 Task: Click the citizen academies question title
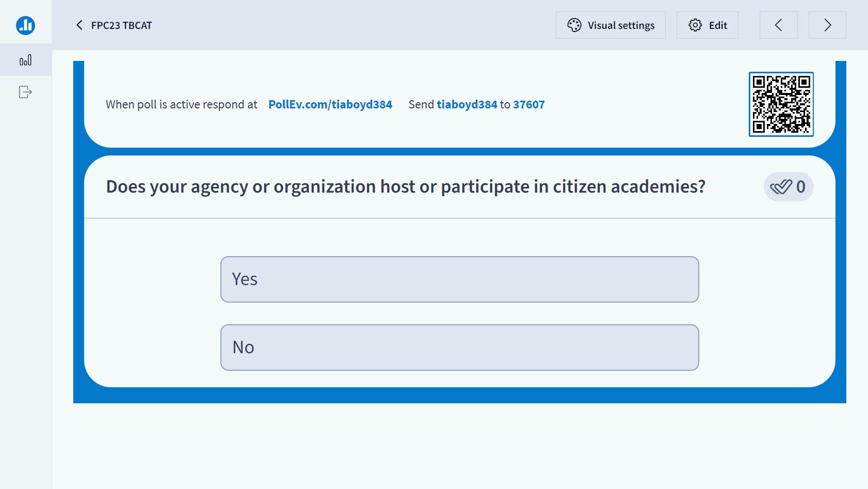405,186
